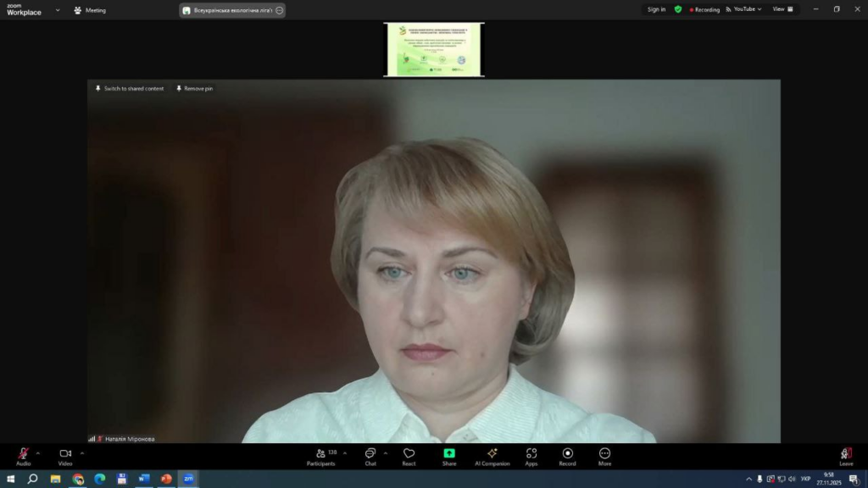Toggle the camera with Video button
The height and width of the screenshot is (488, 868).
65,456
